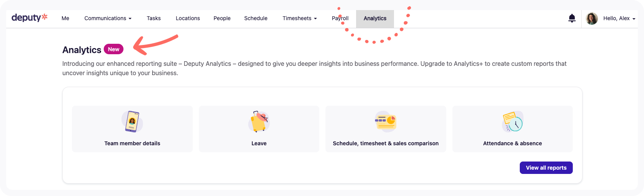
Task: Expand the Timesheets dropdown
Action: point(300,18)
